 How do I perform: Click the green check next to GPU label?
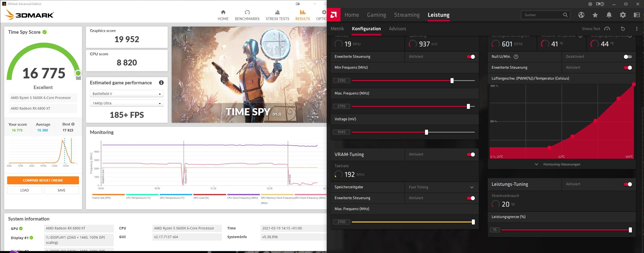pos(21,228)
